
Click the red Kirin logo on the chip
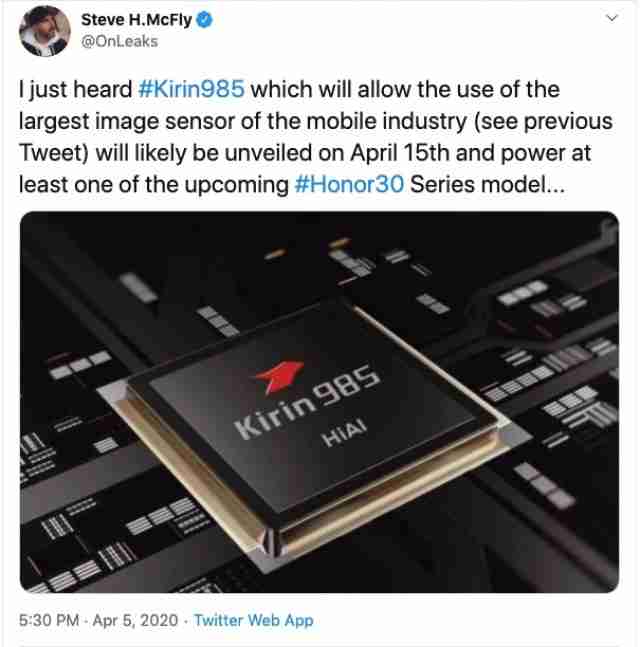click(x=279, y=375)
